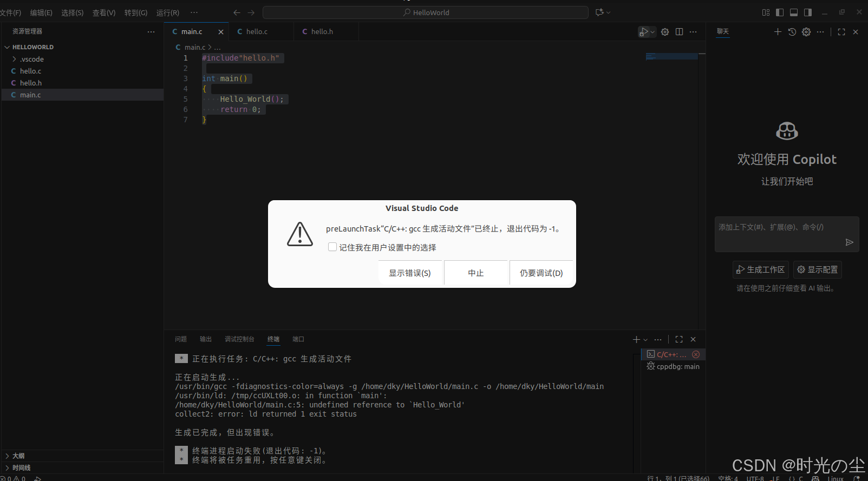This screenshot has width=868, height=481.
Task: Select the C/C++ task terminal entry
Action: point(673,354)
